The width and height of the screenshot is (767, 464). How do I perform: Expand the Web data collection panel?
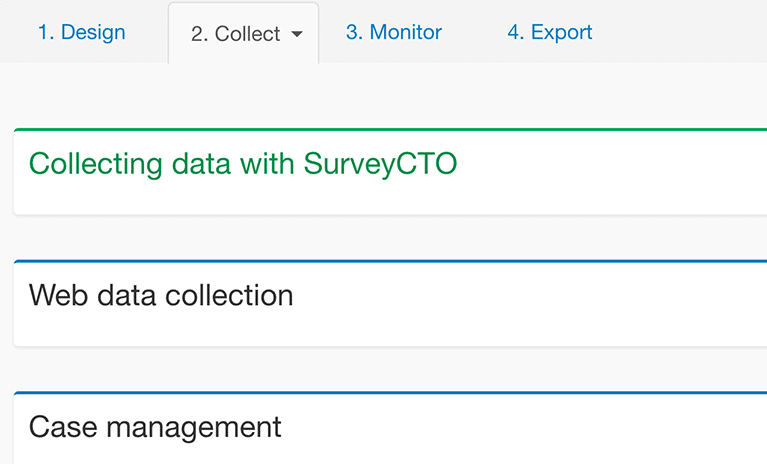tap(390, 303)
